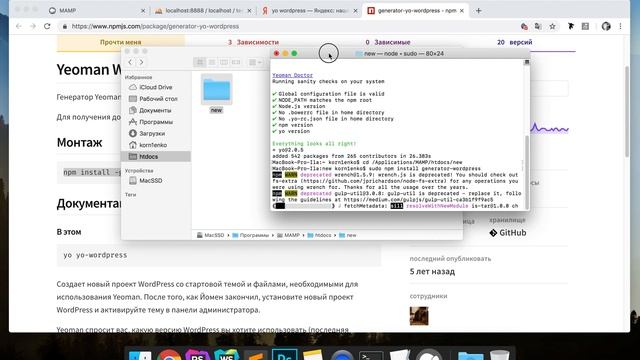This screenshot has width=640, height=360.
Task: Open the 0 Зависимые tab
Action: tap(388, 42)
